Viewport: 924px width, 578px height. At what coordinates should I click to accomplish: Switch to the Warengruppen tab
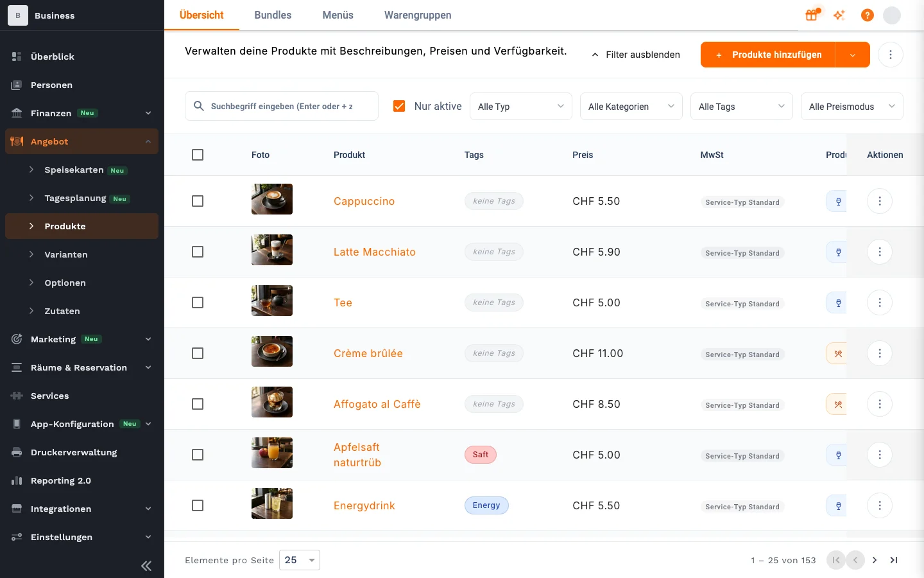418,15
